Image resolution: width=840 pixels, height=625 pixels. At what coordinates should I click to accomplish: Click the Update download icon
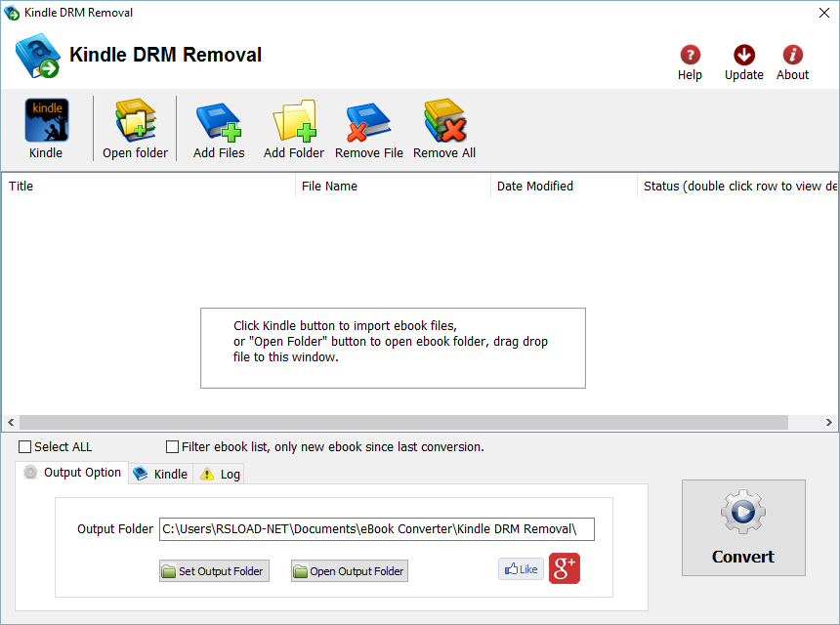coord(744,55)
